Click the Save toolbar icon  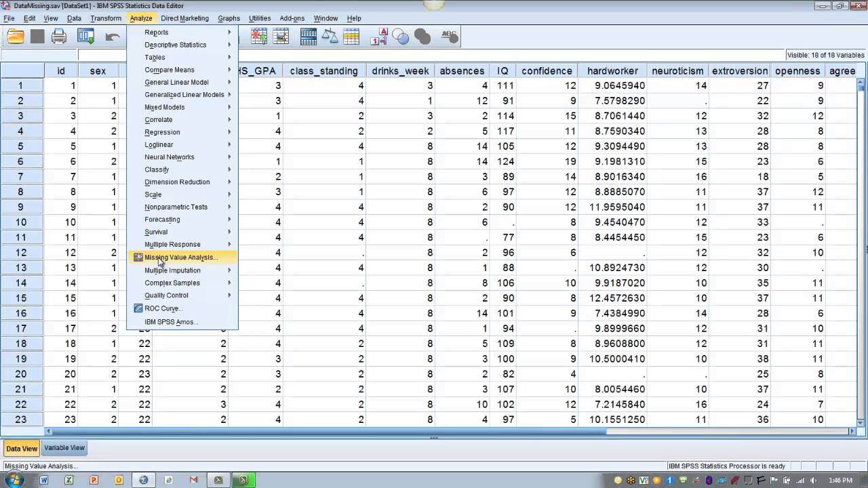[37, 37]
